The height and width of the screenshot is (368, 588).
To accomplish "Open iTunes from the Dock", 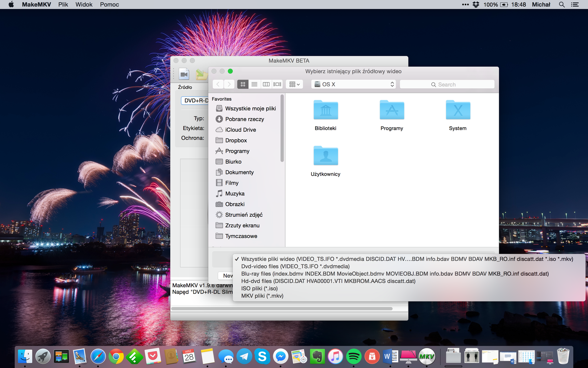I will 335,357.
